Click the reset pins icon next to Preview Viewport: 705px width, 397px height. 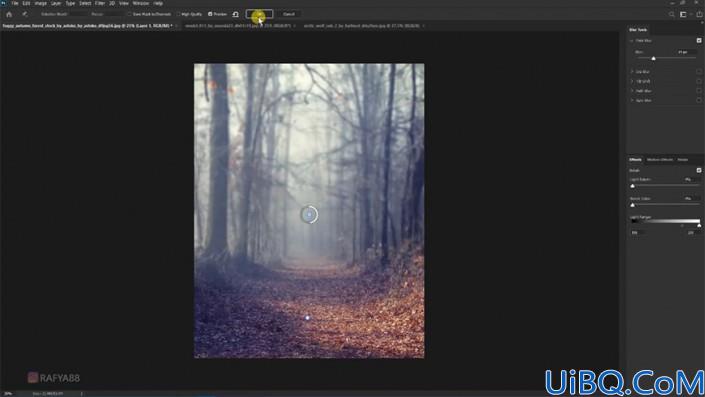236,14
